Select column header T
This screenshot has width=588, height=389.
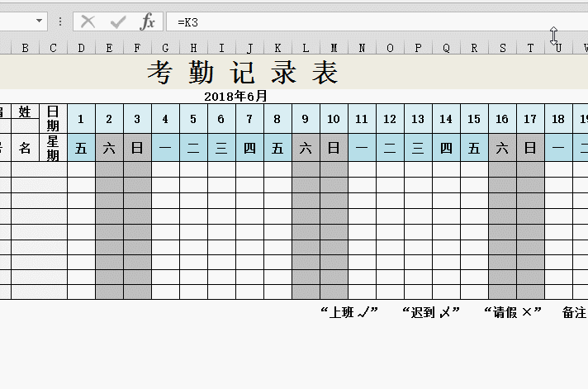click(x=530, y=48)
